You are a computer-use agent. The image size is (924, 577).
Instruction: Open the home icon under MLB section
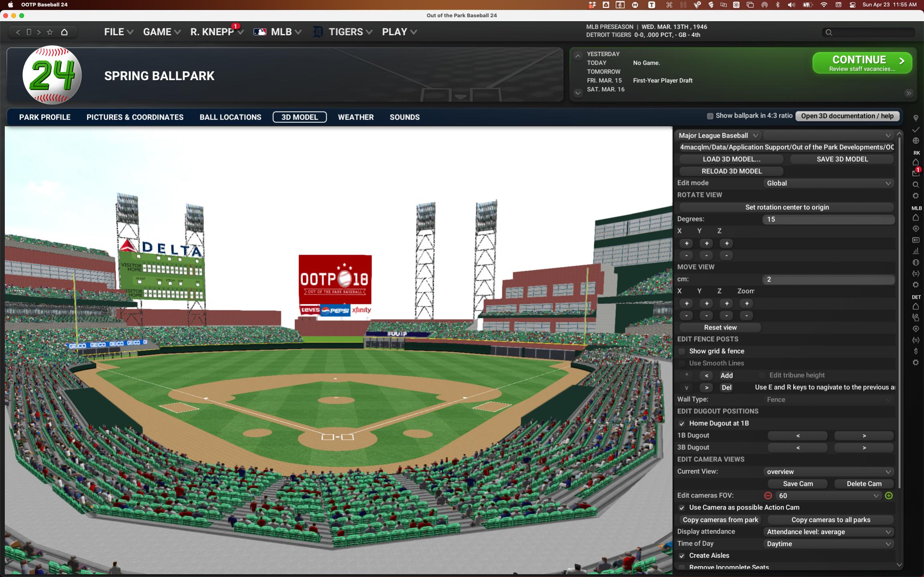[x=916, y=218]
